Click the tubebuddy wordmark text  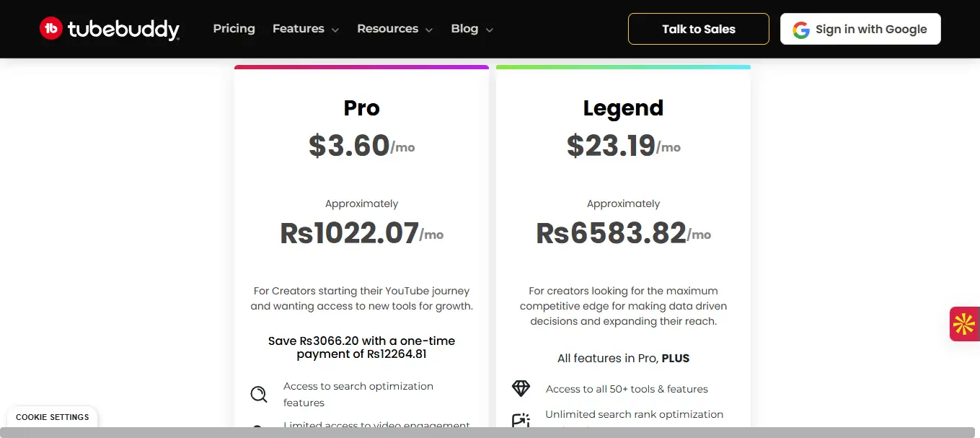(x=123, y=30)
